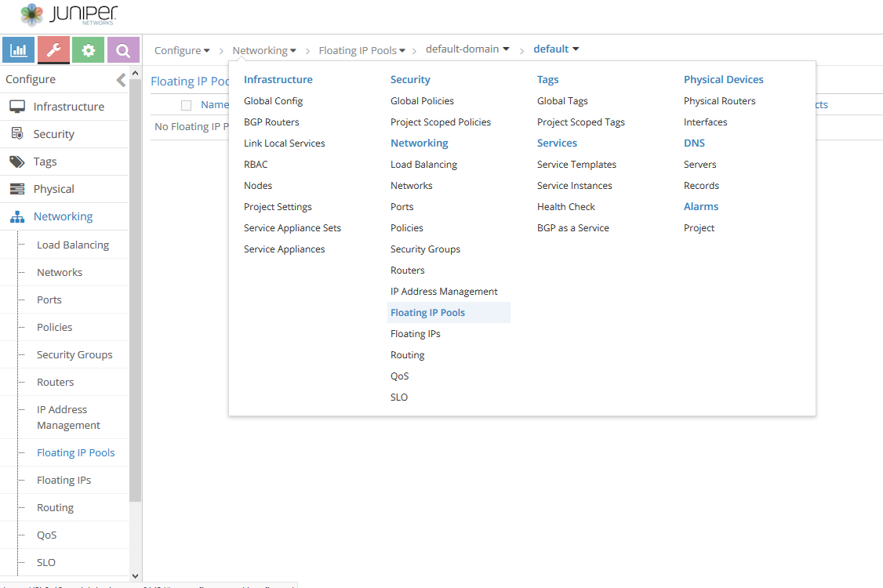This screenshot has height=588, width=883.
Task: Choose Project Settings in the menu
Action: pyautogui.click(x=278, y=207)
